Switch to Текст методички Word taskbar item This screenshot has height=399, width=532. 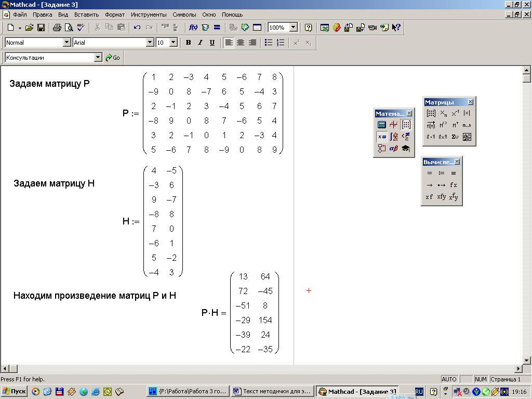pyautogui.click(x=272, y=392)
